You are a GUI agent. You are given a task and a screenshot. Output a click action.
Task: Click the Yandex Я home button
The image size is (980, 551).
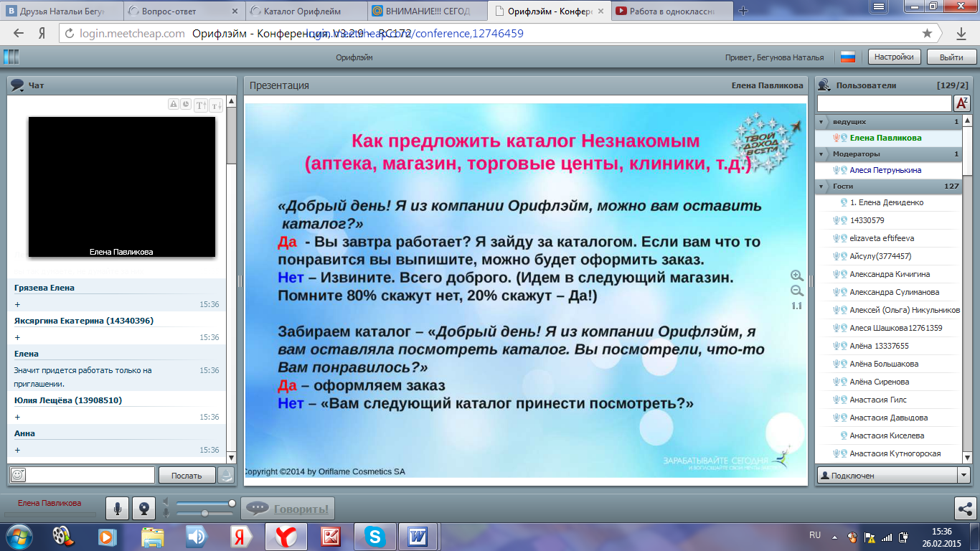tap(42, 33)
